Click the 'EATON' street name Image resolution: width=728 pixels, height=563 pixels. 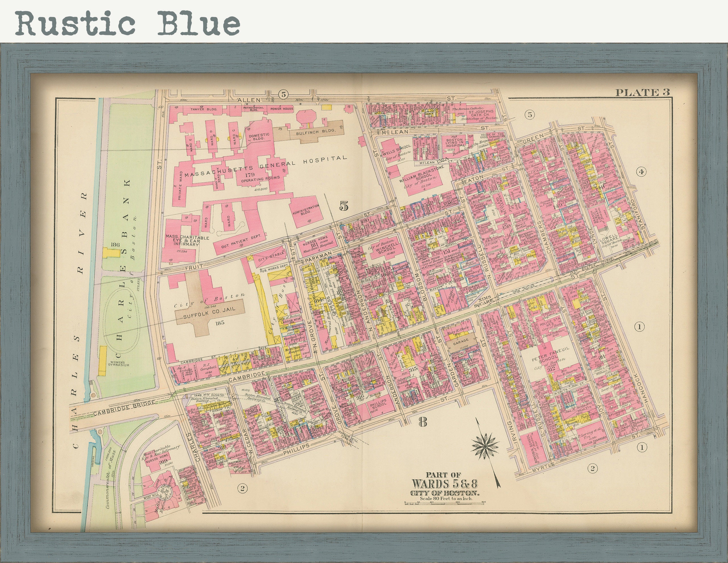(473, 179)
